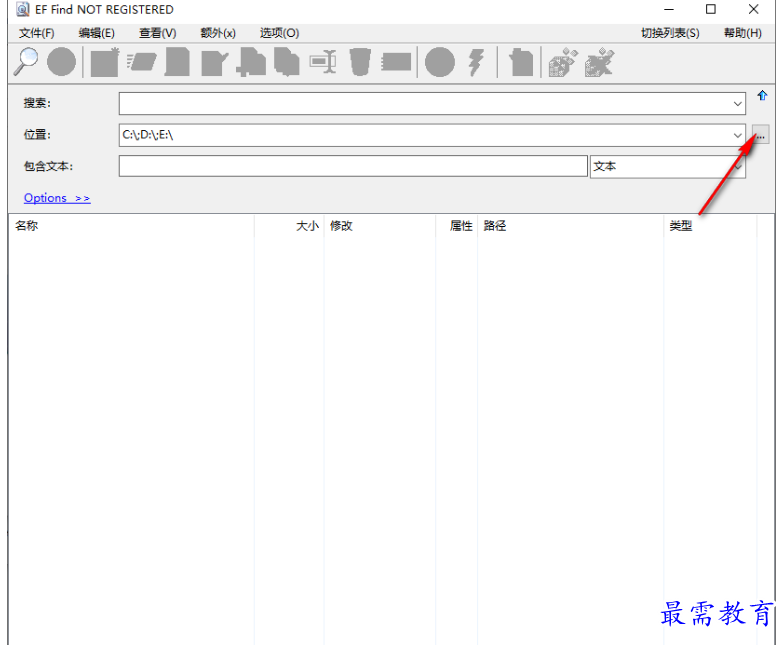Click the stacked pages copy icon
Image resolution: width=782 pixels, height=645 pixels.
click(x=287, y=62)
